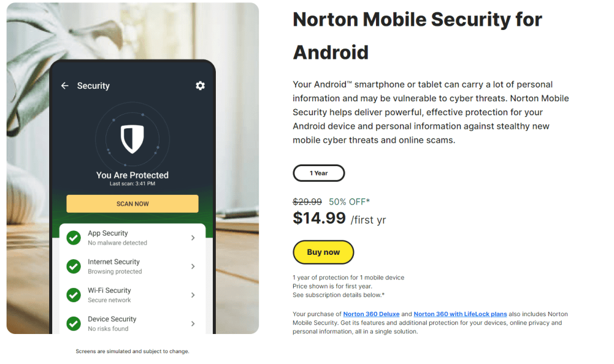Select the 1 Year subscription option

[318, 173]
